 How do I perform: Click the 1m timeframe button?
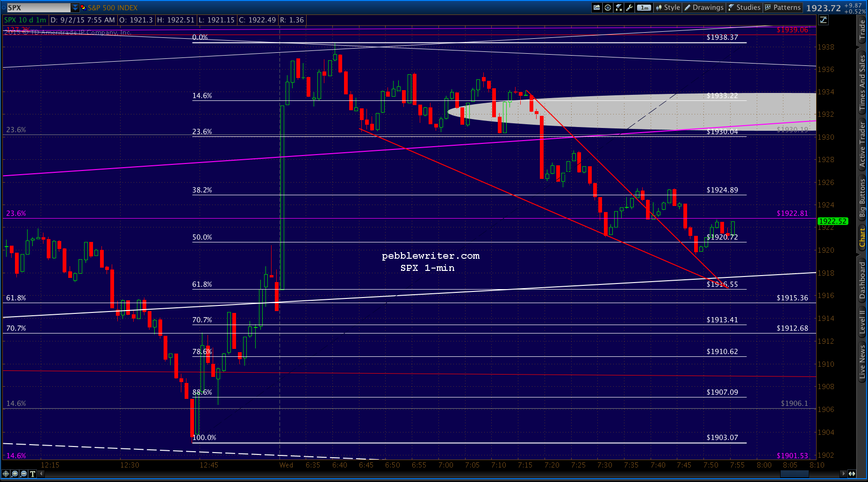pos(644,7)
